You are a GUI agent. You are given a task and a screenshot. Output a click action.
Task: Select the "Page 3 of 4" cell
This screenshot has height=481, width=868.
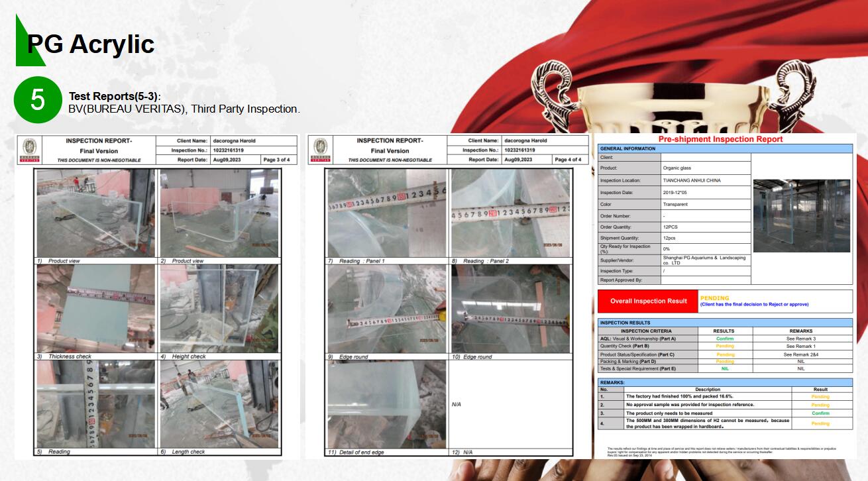point(278,160)
